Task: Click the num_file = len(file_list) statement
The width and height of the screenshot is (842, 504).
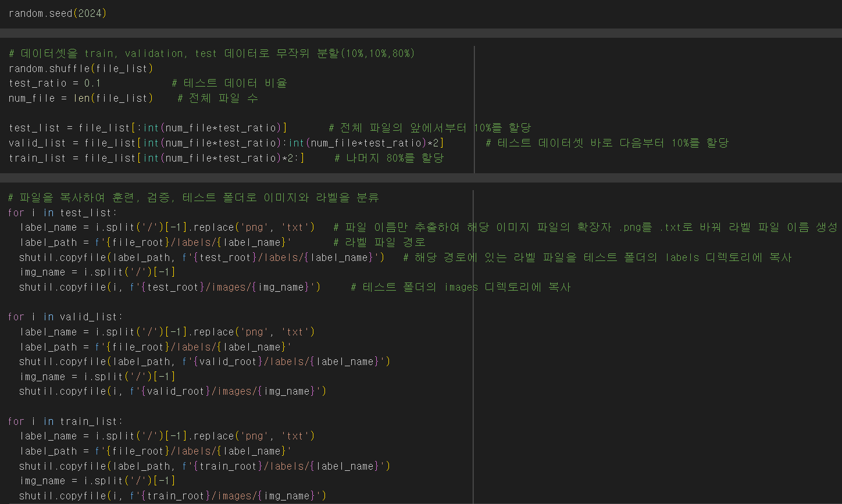Action: pyautogui.click(x=81, y=98)
